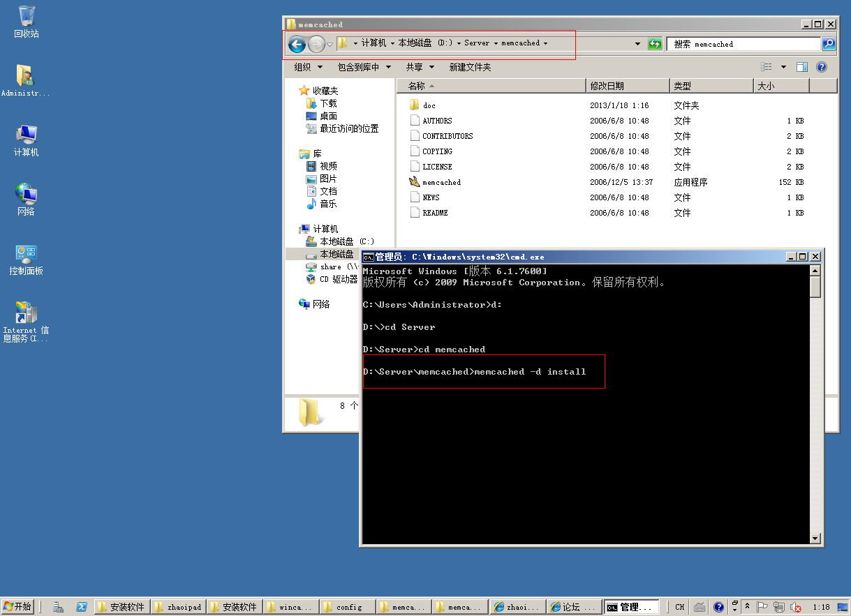Screen dimensions: 851x616
Task: Click the Server Manager taskbar icon
Action: coord(59,607)
